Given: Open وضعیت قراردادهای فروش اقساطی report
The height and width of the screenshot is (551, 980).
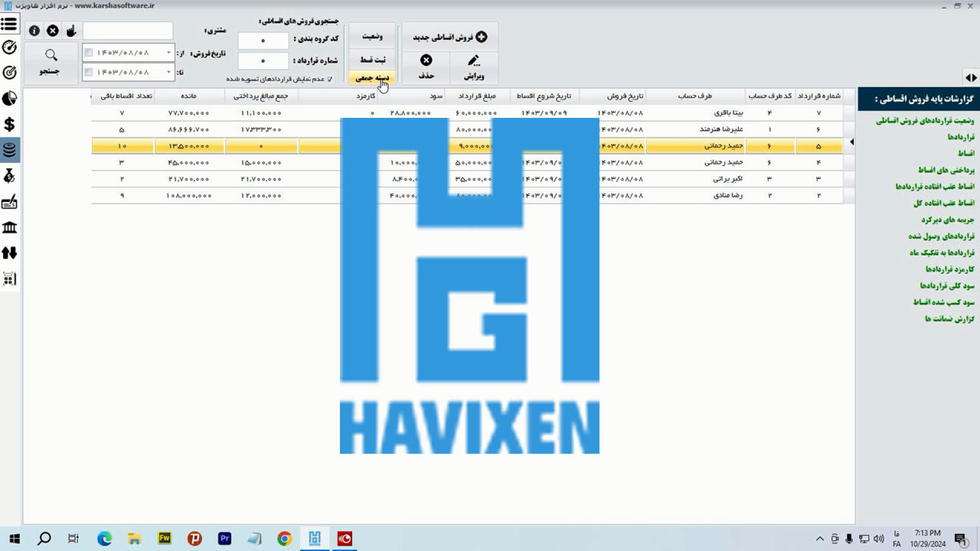Looking at the screenshot, I should tap(925, 121).
